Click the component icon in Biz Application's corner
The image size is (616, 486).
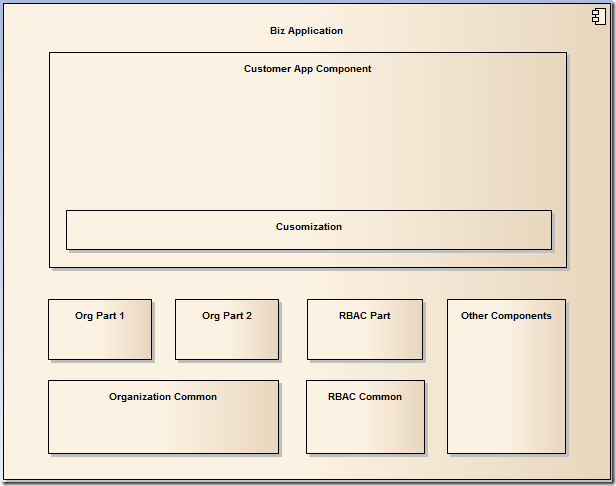tap(597, 15)
